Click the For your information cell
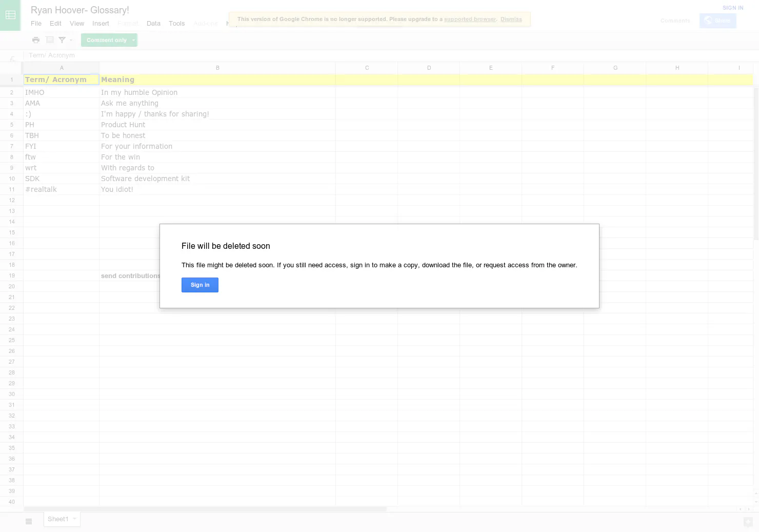This screenshot has width=759, height=532. click(x=217, y=146)
